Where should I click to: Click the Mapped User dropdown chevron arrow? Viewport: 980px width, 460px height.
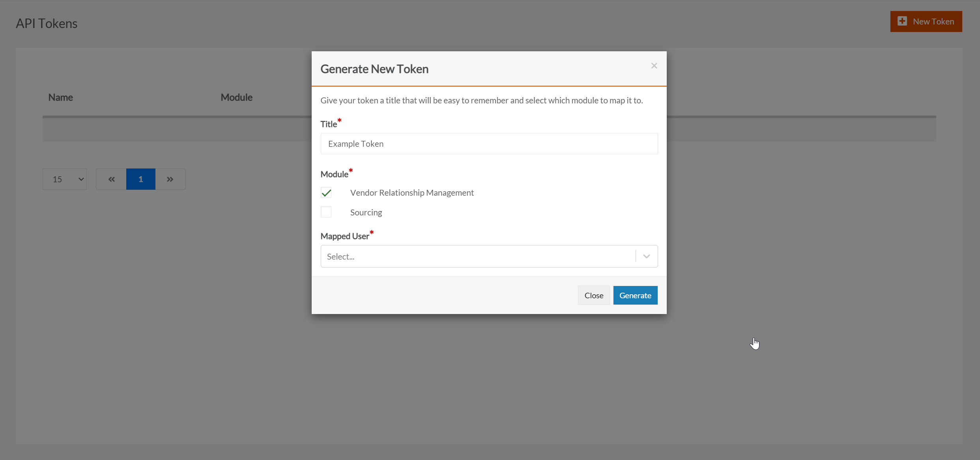click(x=646, y=256)
